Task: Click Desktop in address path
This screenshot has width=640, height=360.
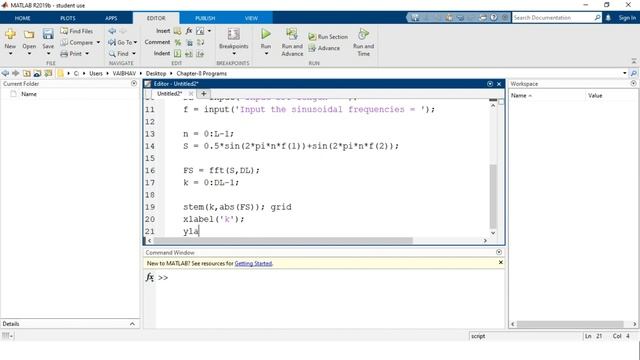Action: point(156,73)
